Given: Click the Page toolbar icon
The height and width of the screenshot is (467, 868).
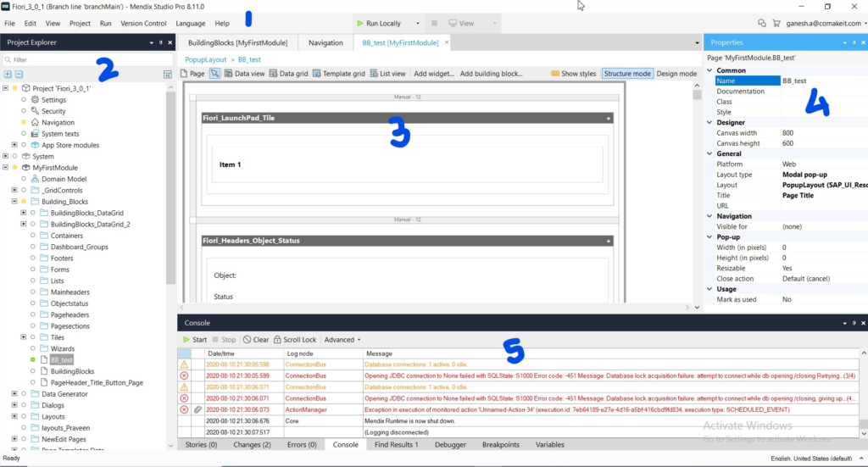Looking at the screenshot, I should click(184, 74).
